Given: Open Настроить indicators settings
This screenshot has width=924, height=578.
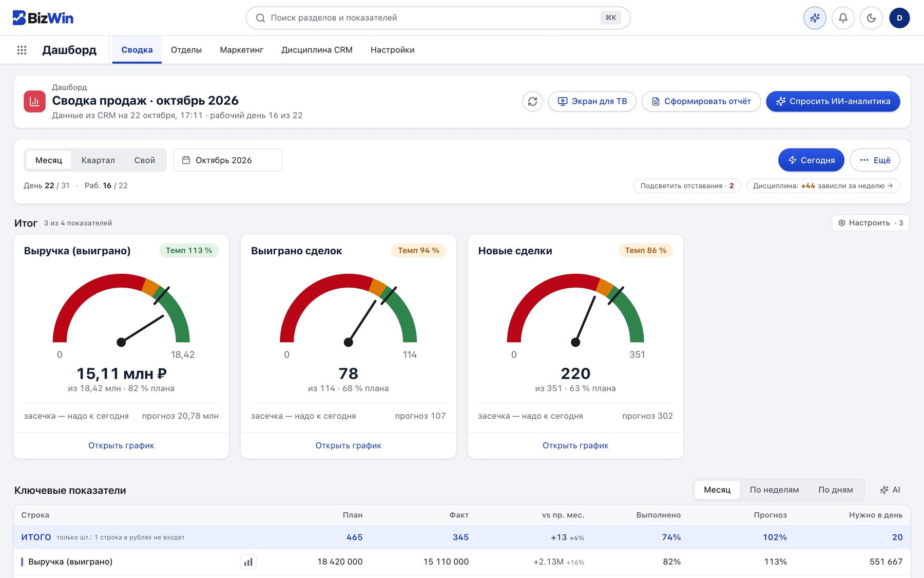Looking at the screenshot, I should (x=870, y=223).
